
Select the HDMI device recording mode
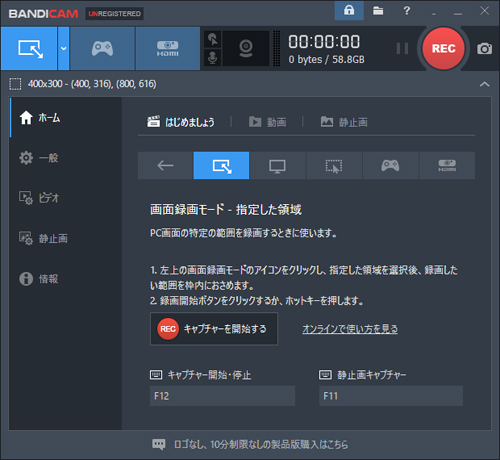coord(168,49)
